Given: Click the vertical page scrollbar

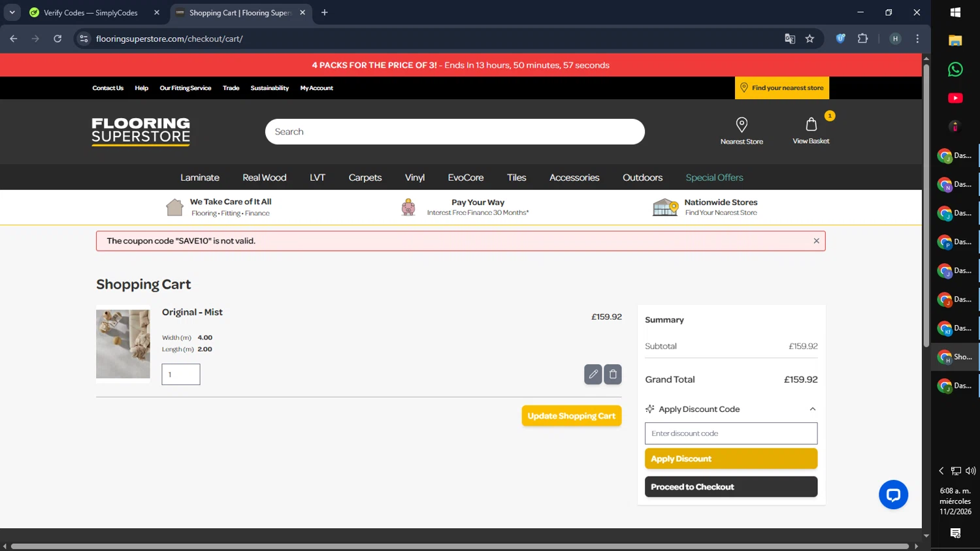Looking at the screenshot, I should coord(926,204).
